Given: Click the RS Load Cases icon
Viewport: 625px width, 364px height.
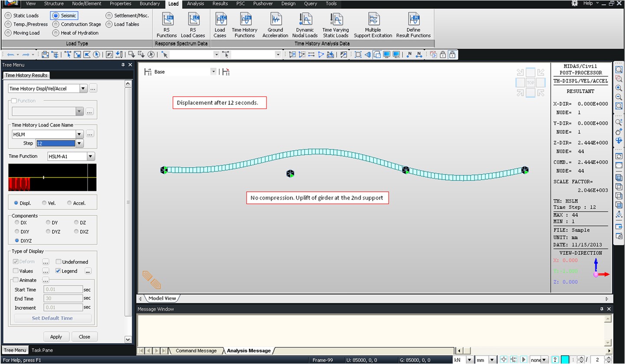Looking at the screenshot, I should click(x=193, y=20).
